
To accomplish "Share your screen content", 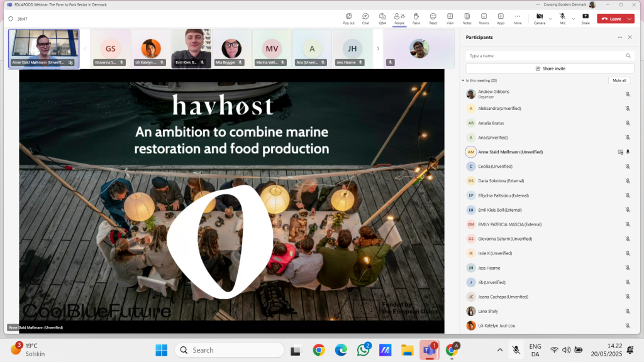I will click(586, 18).
